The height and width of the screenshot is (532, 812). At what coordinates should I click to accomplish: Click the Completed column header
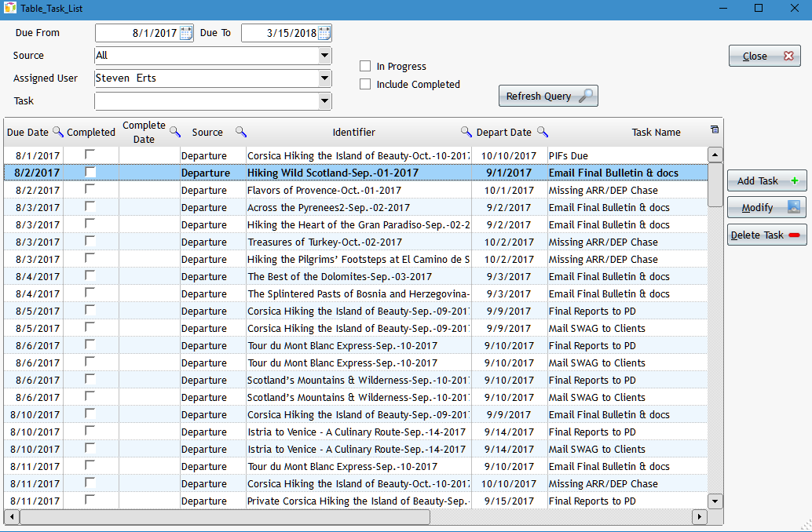pyautogui.click(x=91, y=133)
